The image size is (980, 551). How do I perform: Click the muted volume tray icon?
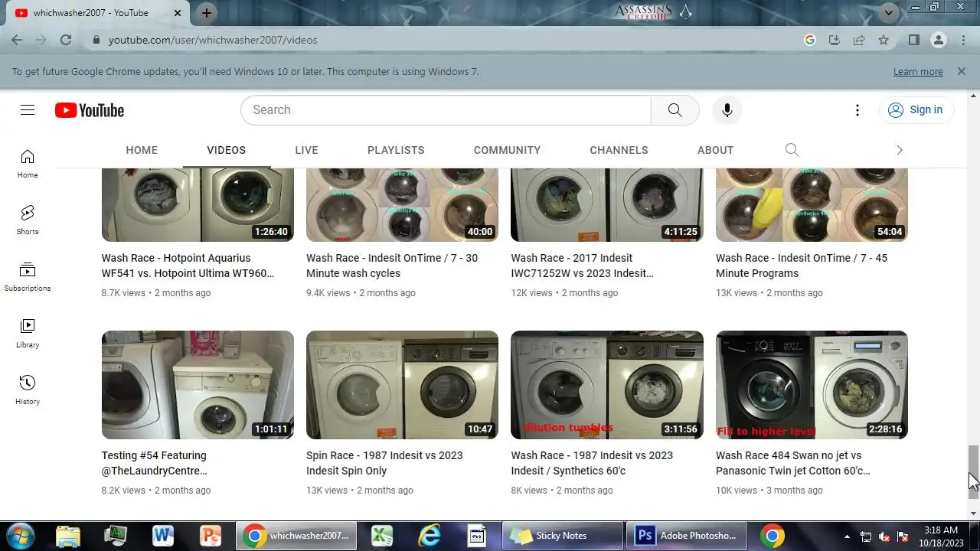[884, 536]
